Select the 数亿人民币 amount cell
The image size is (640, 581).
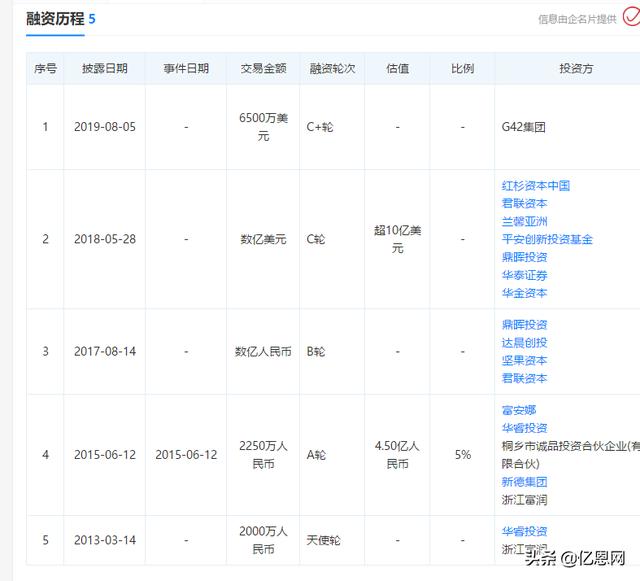(263, 352)
